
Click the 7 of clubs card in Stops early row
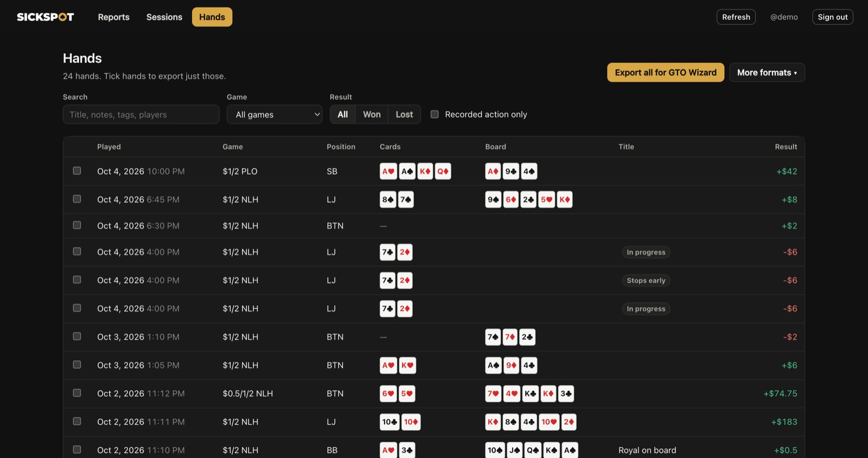388,281
